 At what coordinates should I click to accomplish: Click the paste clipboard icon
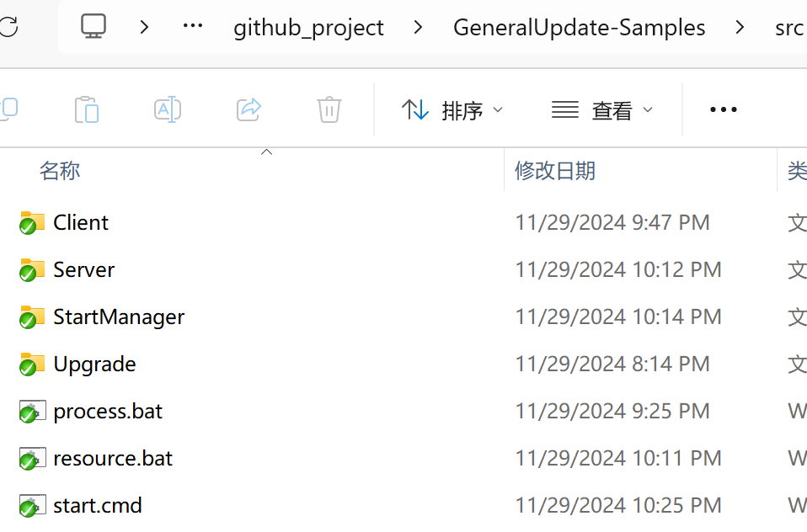pyautogui.click(x=87, y=109)
